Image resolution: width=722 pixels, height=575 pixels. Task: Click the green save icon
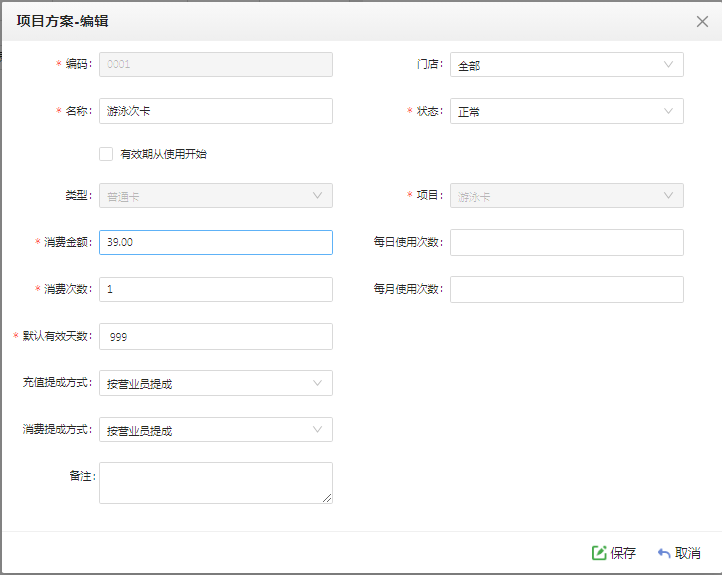[x=599, y=552]
